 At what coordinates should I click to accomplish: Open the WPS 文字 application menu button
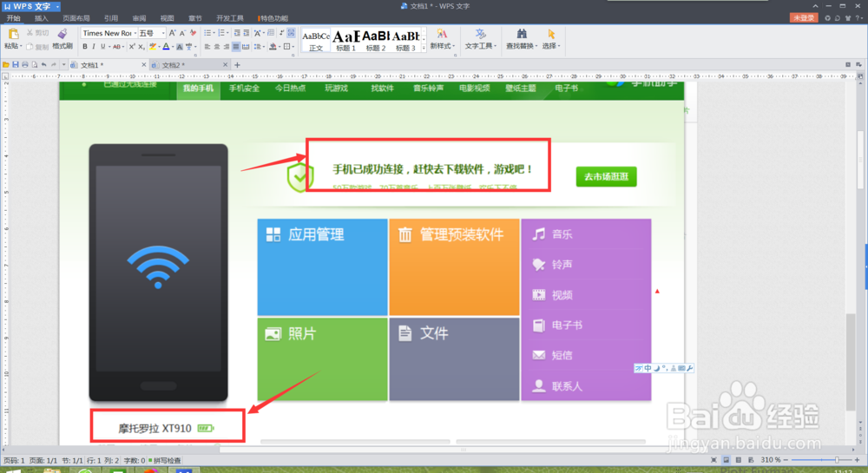pyautogui.click(x=31, y=6)
